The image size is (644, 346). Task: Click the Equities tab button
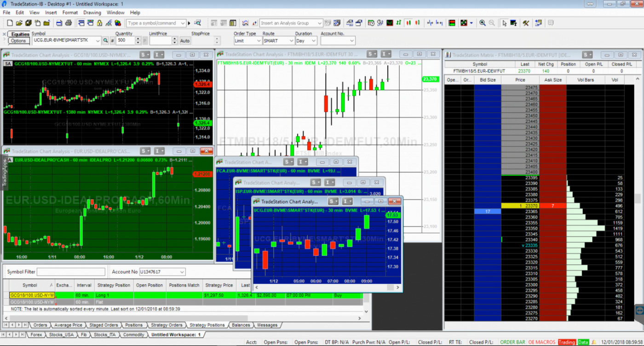(x=20, y=34)
